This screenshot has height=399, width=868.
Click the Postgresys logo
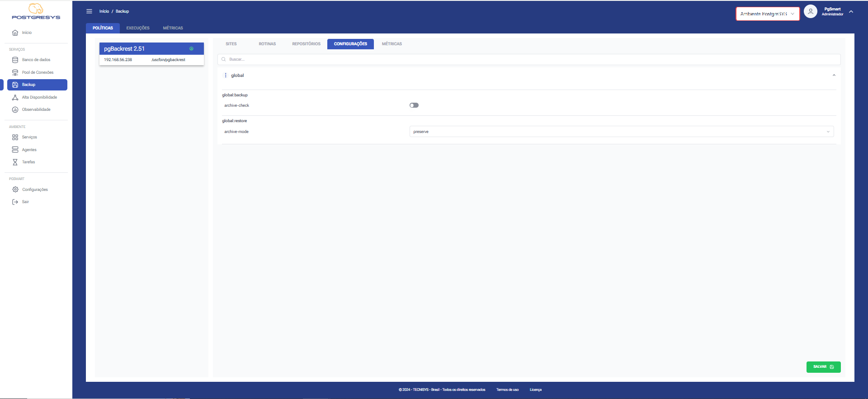click(x=36, y=11)
